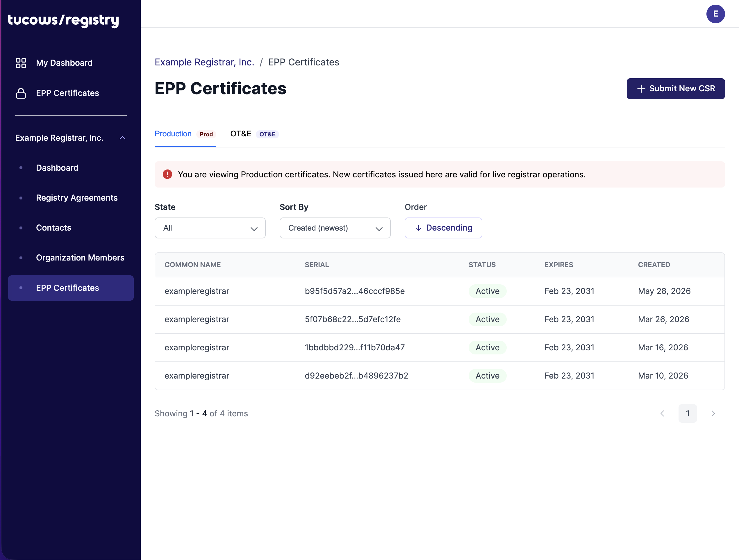Click exampleregistrar in the Mar 10, 2026 row
739x560 pixels.
[197, 376]
